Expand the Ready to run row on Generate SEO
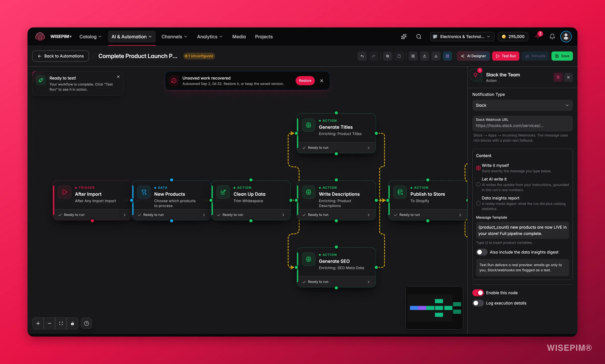 [x=336, y=282]
